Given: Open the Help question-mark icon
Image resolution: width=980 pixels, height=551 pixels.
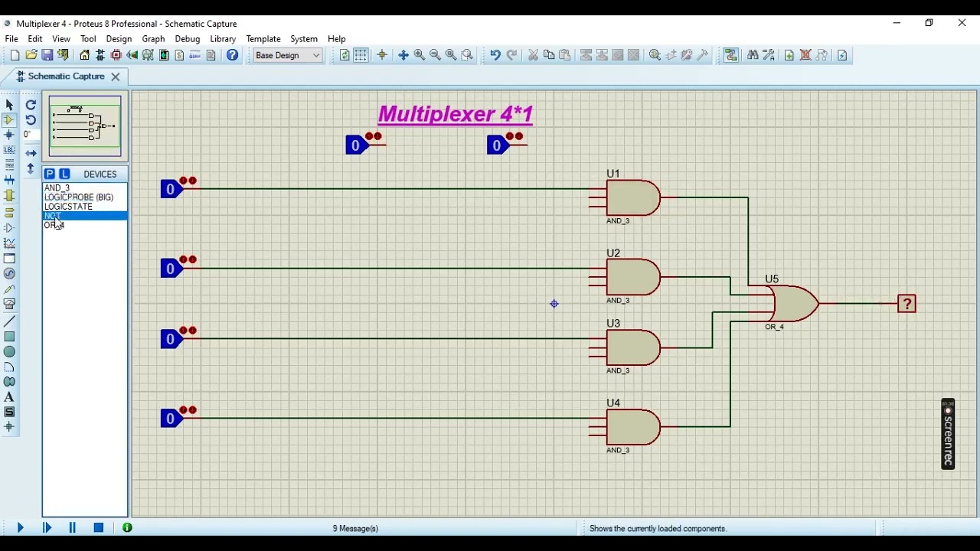Looking at the screenshot, I should click(x=233, y=55).
